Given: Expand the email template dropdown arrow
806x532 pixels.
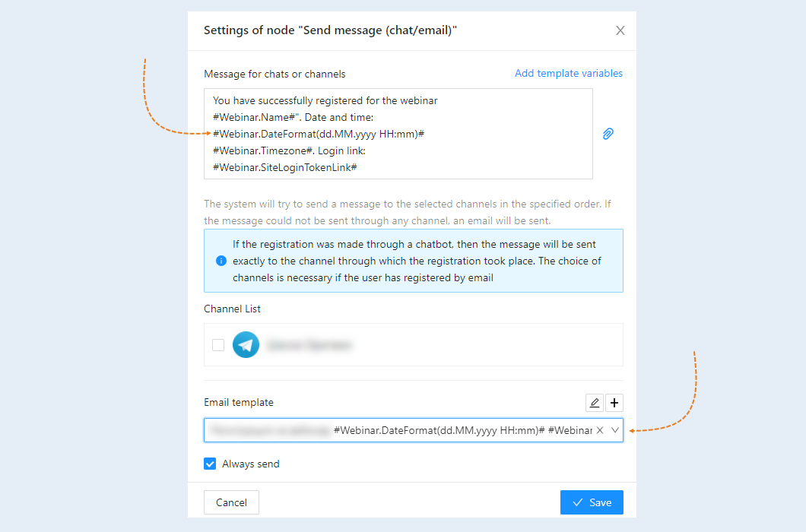Looking at the screenshot, I should 615,430.
